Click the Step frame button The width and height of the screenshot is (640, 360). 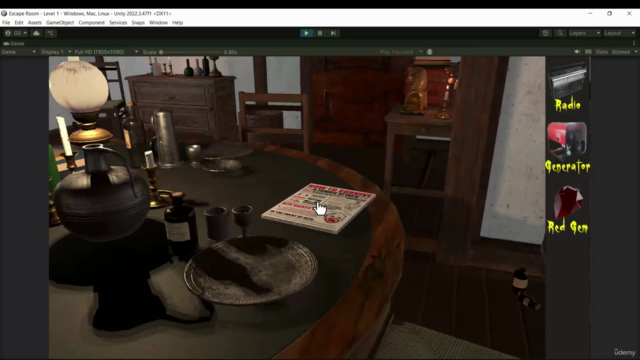[333, 33]
